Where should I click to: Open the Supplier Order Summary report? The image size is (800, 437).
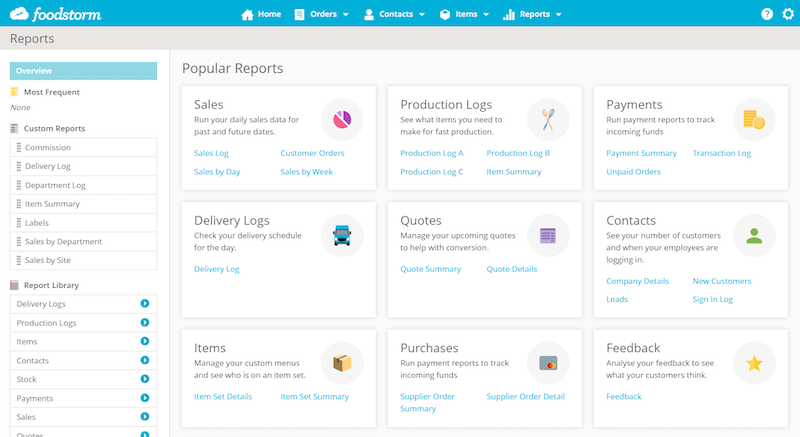[x=427, y=402]
